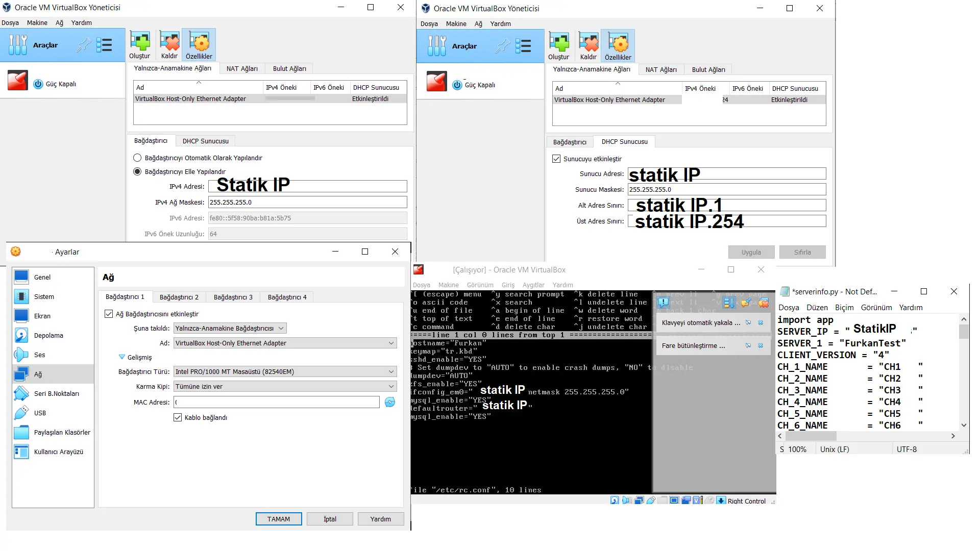980x551 pixels.
Task: Click the network indicator in VM status bar
Action: (x=639, y=500)
